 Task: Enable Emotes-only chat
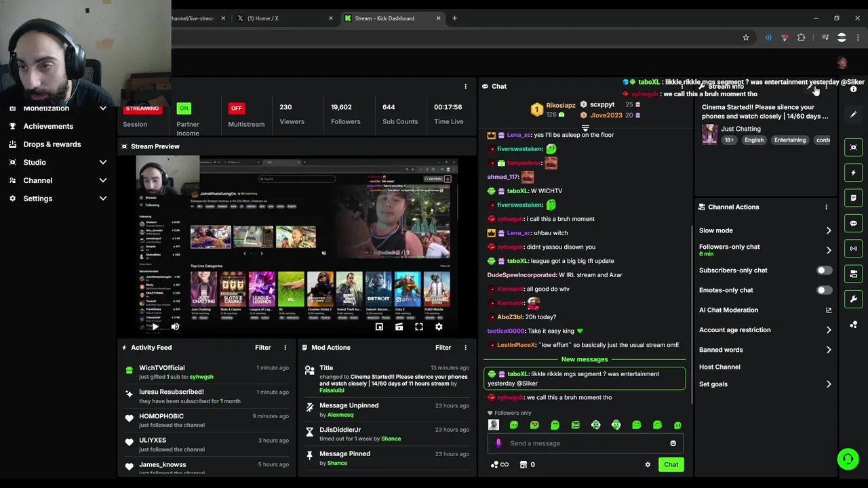pos(824,290)
